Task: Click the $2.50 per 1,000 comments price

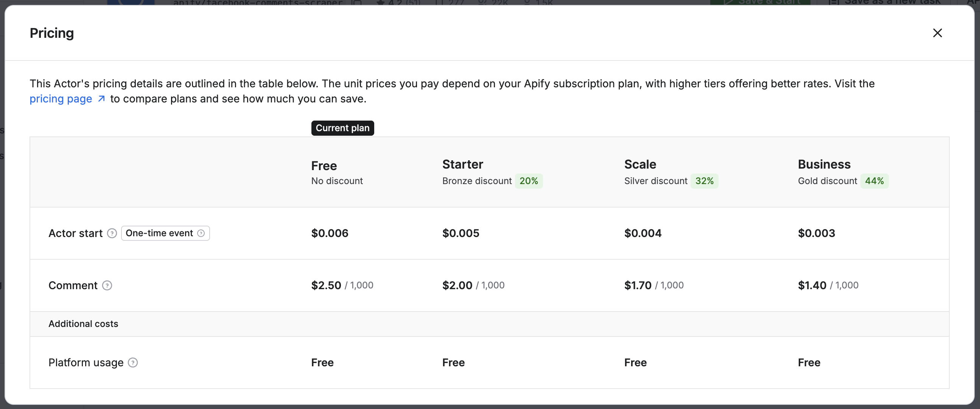Action: pyautogui.click(x=342, y=285)
